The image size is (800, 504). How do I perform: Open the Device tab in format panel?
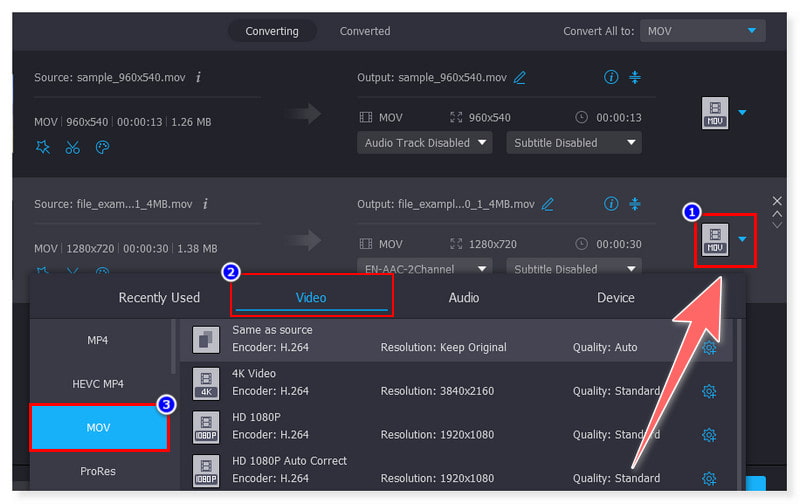point(615,297)
